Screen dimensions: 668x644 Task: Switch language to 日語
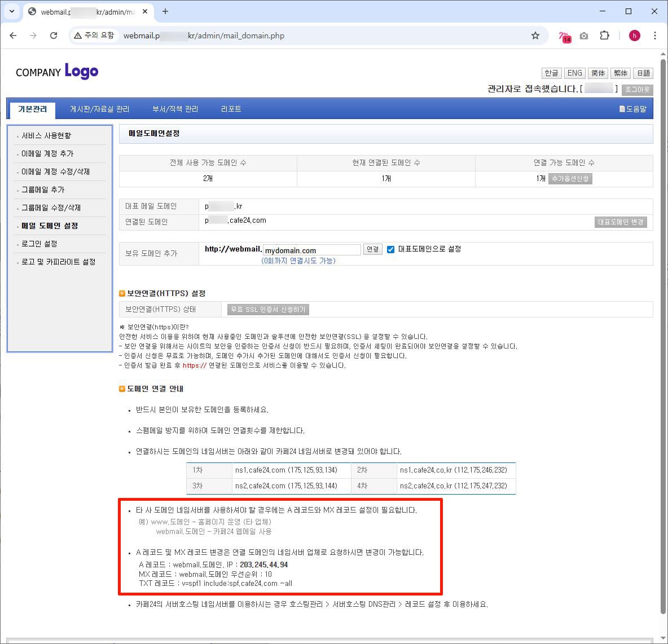click(643, 73)
